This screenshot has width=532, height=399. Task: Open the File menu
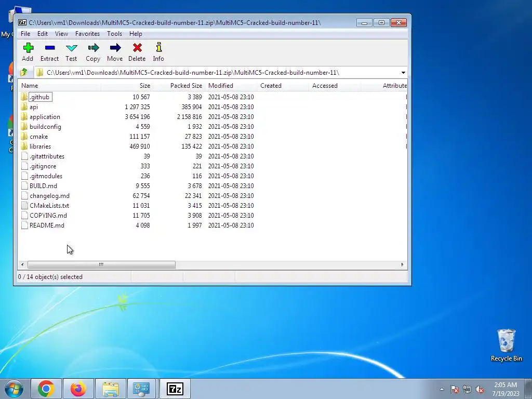click(25, 34)
